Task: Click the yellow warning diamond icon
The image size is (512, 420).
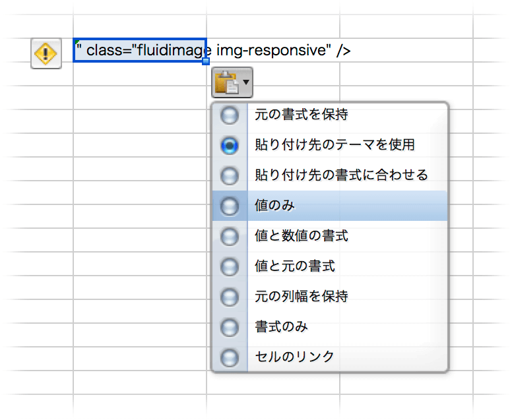Action: click(46, 52)
